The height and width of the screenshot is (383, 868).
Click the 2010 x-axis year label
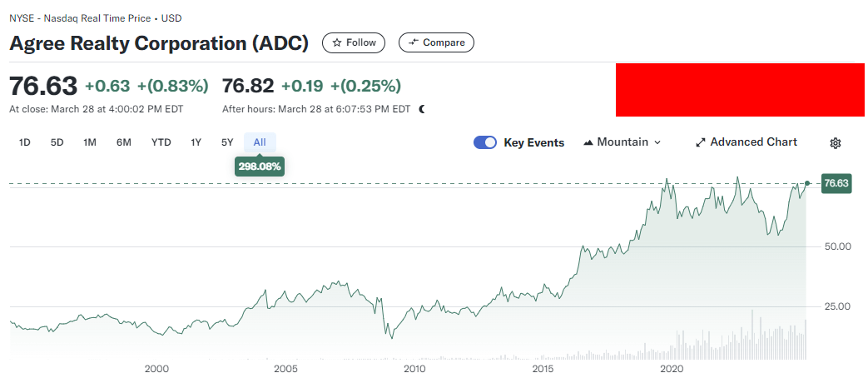pos(414,369)
